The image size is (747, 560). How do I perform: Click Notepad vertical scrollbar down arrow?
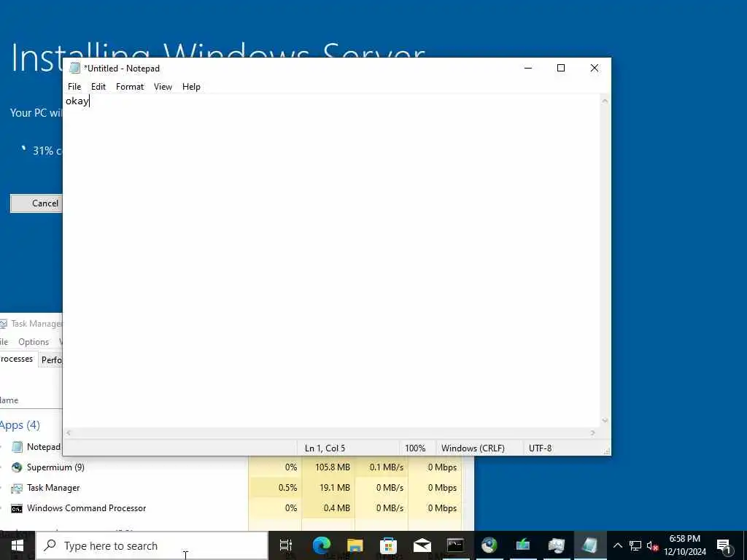point(605,421)
